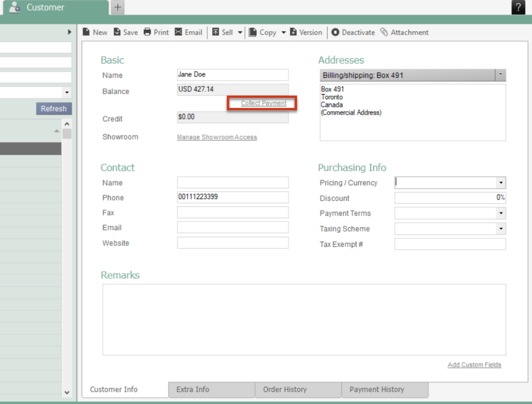Click the Help question mark icon
Viewport: 532px width, 404px height.
[x=518, y=7]
